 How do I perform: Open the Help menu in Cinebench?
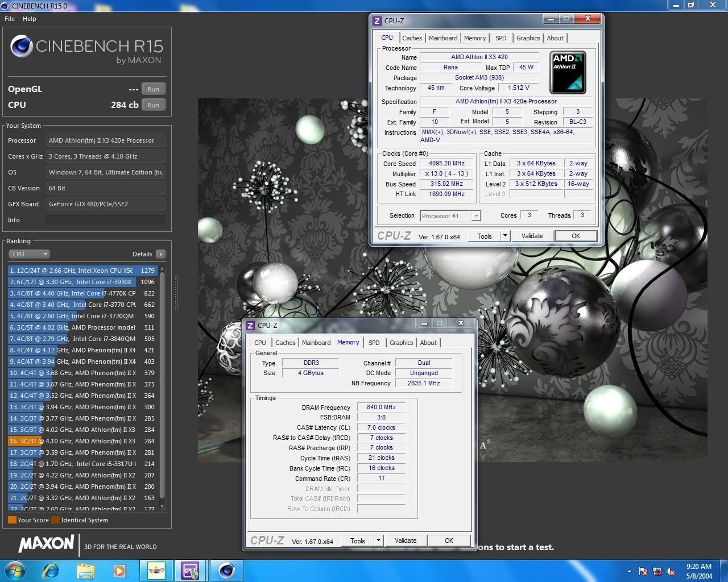(x=30, y=19)
